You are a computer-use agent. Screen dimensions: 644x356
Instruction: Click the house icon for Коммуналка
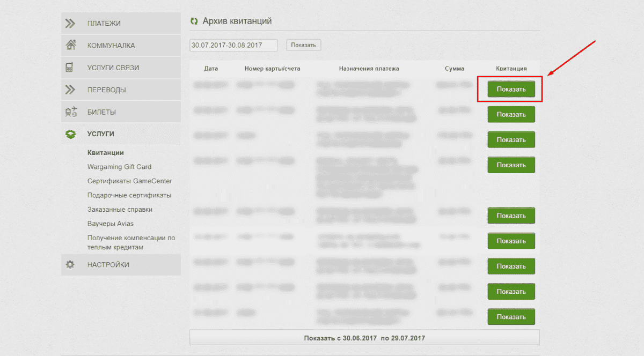coord(70,46)
